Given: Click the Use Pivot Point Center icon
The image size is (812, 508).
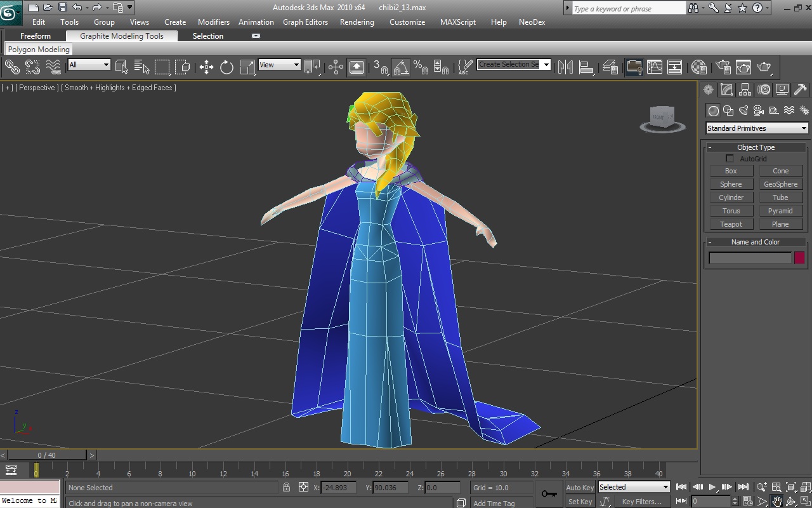Looking at the screenshot, I should click(x=312, y=67).
